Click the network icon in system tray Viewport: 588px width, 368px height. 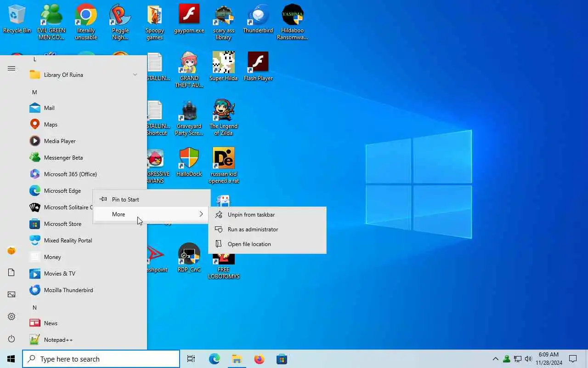(x=518, y=359)
